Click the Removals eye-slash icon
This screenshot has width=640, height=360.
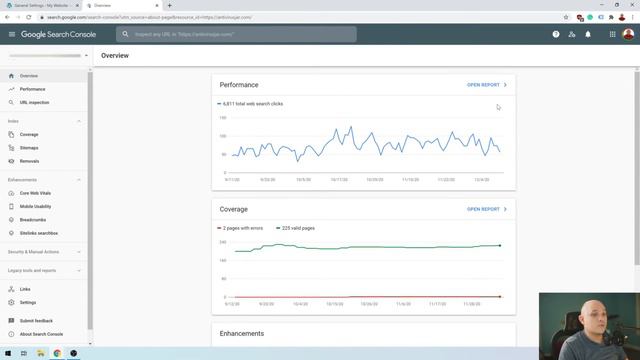[11, 161]
